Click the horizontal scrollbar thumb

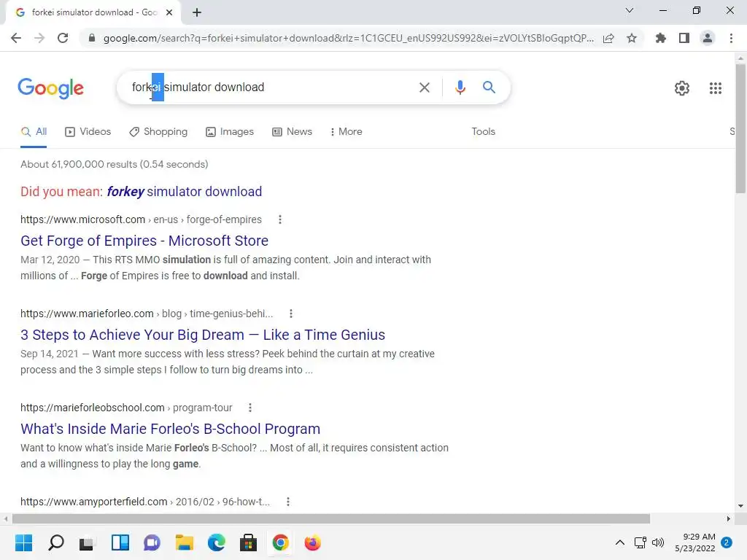(x=331, y=518)
